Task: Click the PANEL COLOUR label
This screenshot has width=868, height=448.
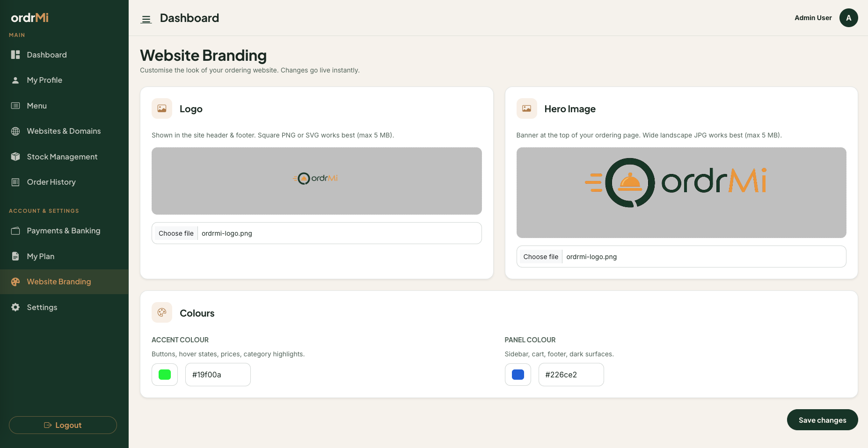Action: 530,340
